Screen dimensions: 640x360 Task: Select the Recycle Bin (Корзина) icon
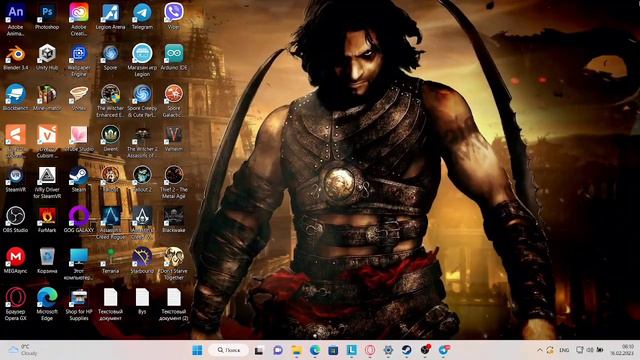pyautogui.click(x=47, y=260)
